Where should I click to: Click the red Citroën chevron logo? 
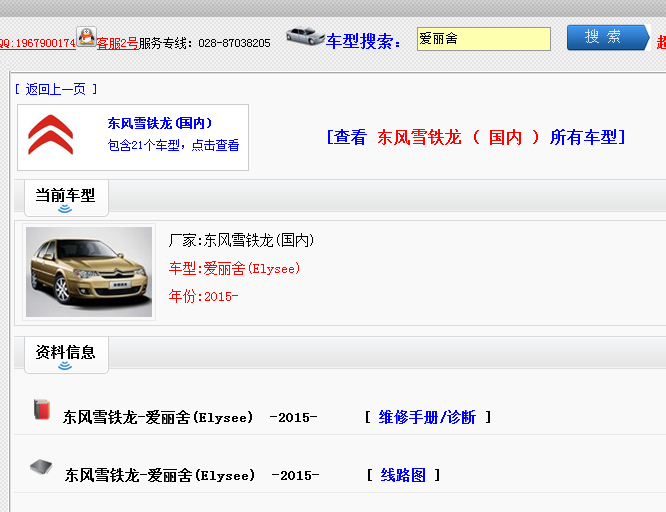pyautogui.click(x=51, y=135)
